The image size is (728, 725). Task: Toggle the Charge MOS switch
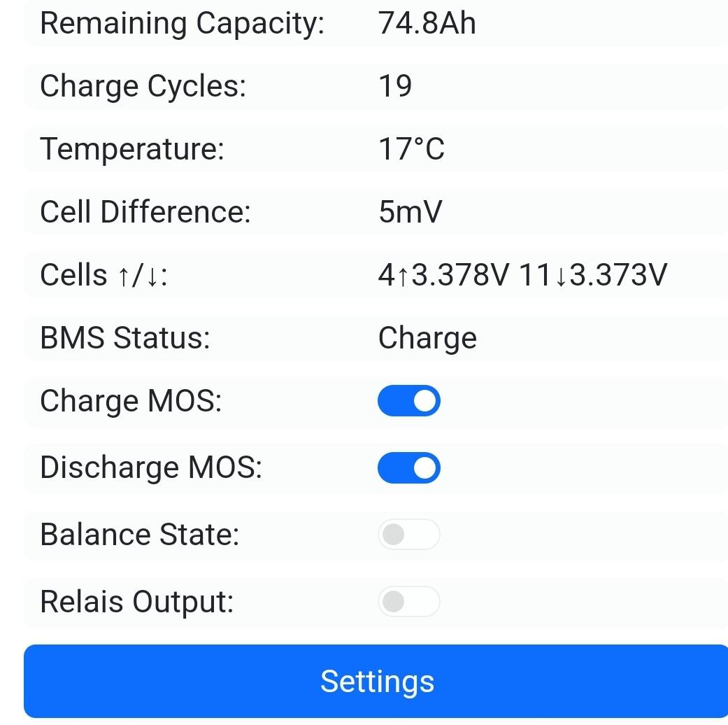click(409, 400)
